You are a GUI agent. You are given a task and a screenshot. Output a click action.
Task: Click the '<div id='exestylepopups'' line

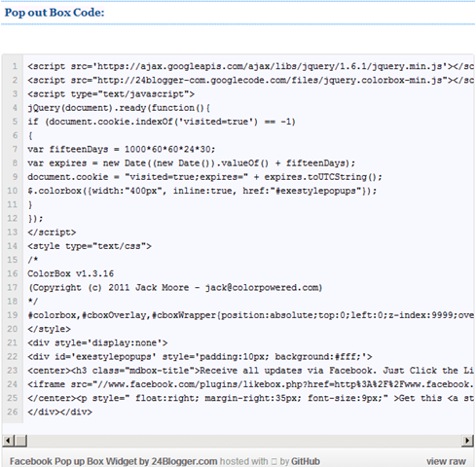coord(200,357)
